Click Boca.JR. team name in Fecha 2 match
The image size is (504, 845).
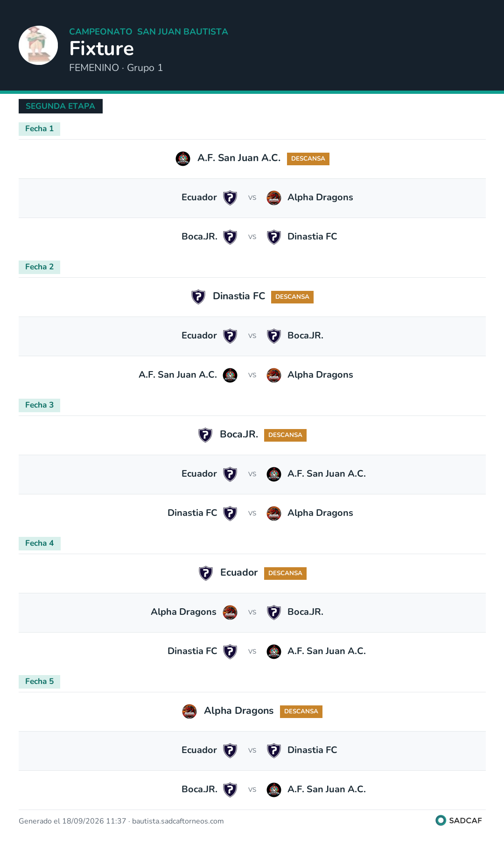[305, 336]
